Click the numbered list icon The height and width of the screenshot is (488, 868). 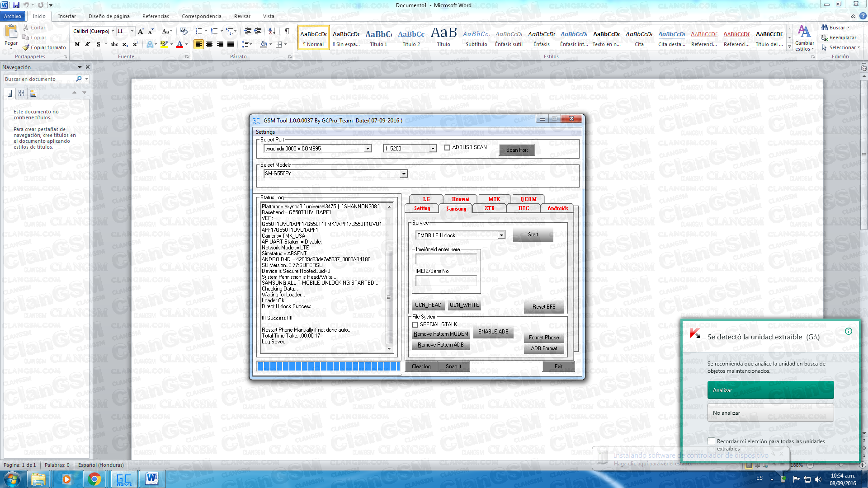[x=214, y=31]
